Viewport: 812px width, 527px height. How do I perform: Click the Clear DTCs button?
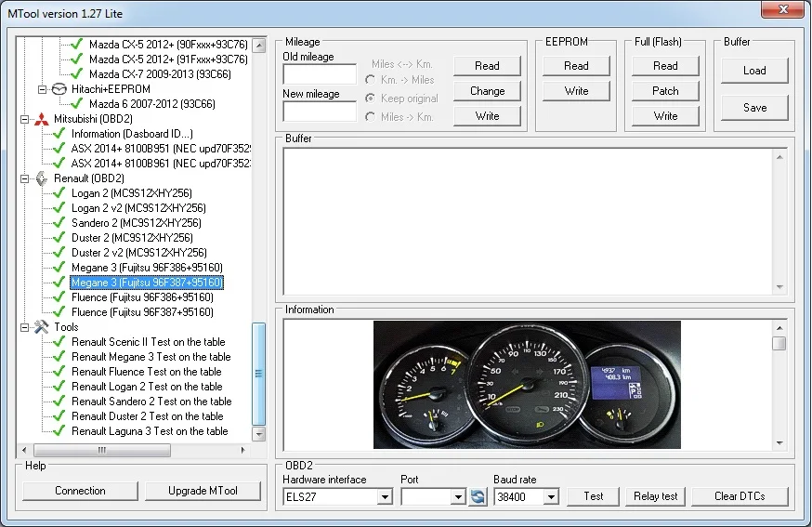click(x=740, y=496)
